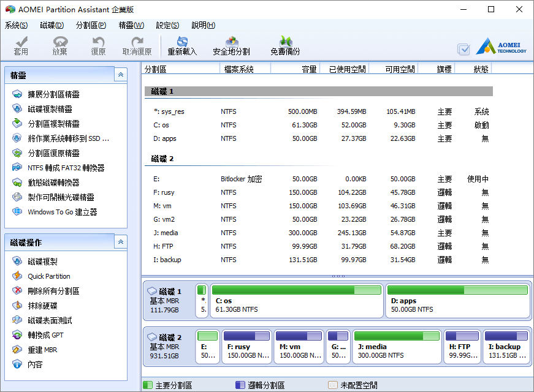
Task: Open the 分割區復原精靈 wizard icon
Action: click(17, 153)
